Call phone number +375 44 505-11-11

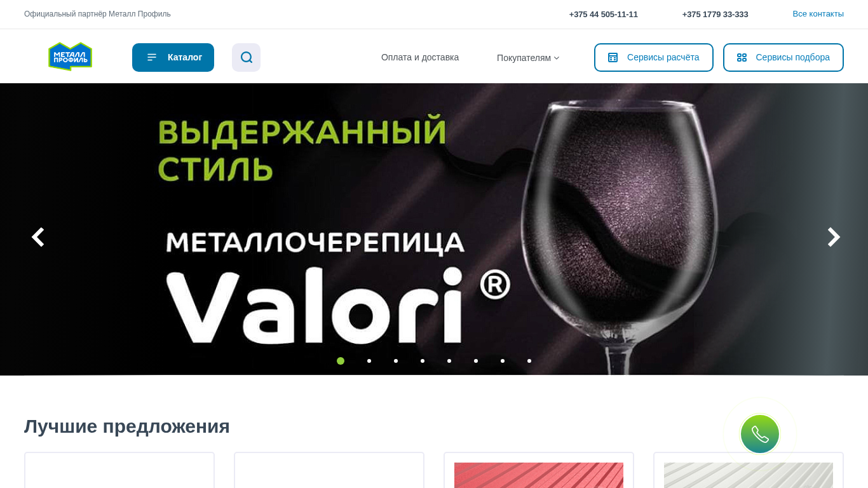[603, 14]
